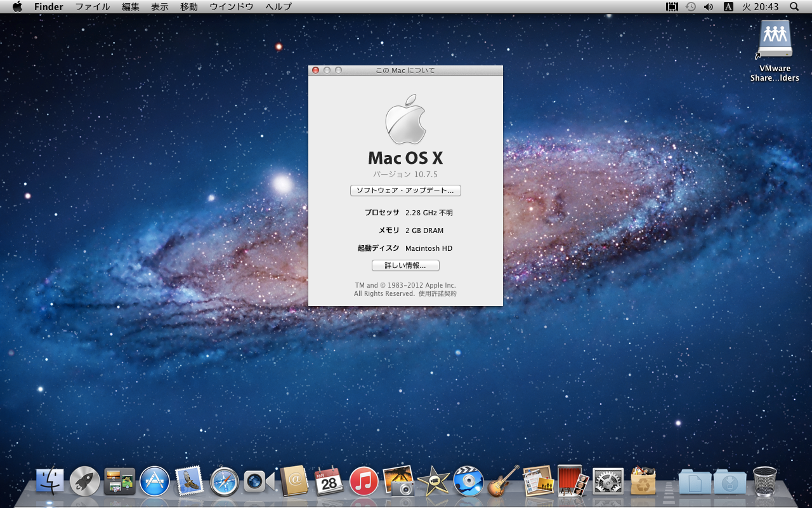Open the Finder menu
The height and width of the screenshot is (508, 812).
click(49, 7)
